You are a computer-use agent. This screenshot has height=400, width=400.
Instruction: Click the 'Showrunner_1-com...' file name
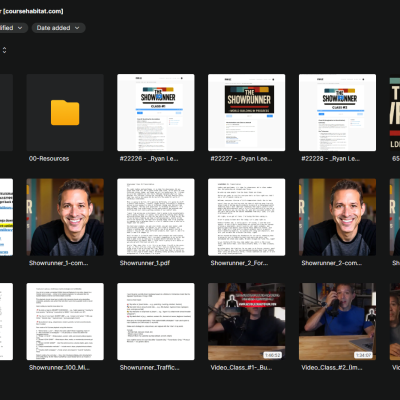58,263
